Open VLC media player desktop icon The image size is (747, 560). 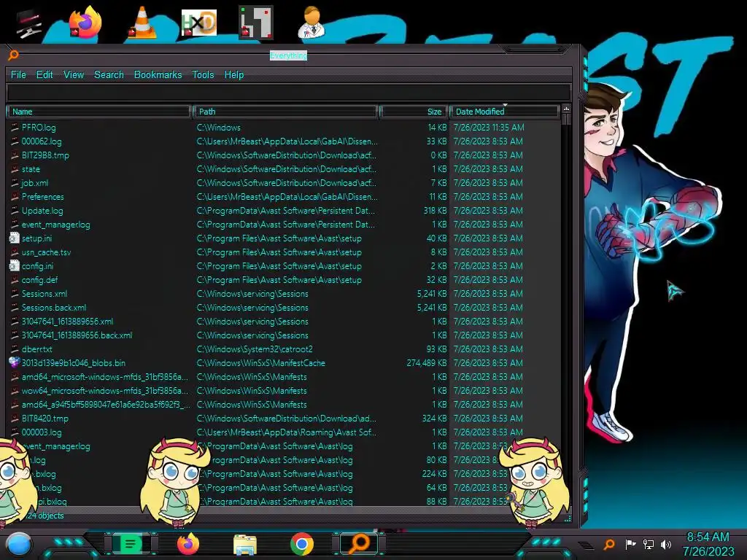[142, 23]
